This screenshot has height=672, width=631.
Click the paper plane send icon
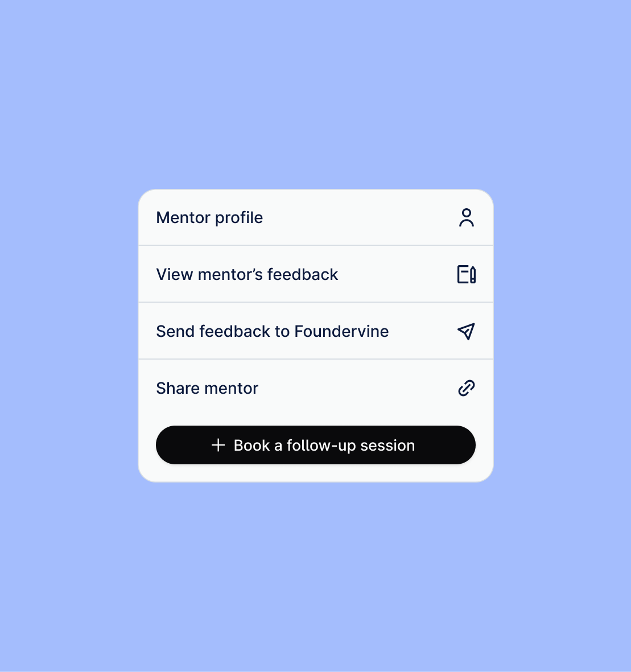(x=467, y=331)
